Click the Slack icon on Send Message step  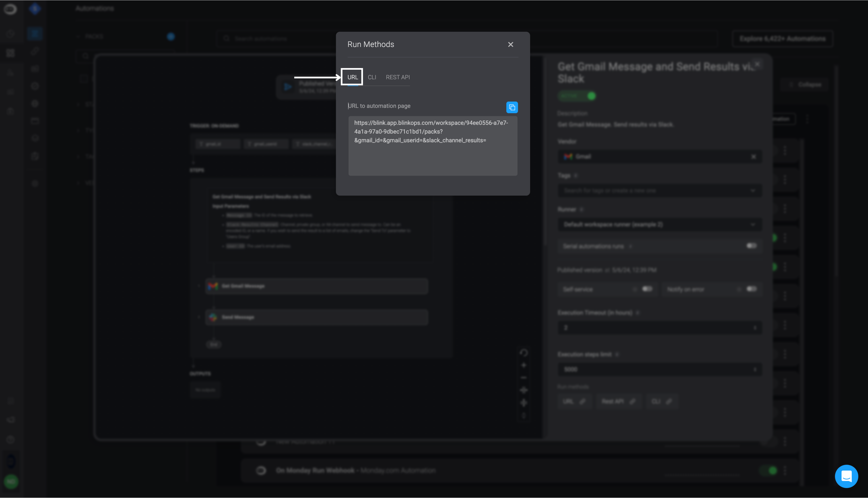pos(213,317)
